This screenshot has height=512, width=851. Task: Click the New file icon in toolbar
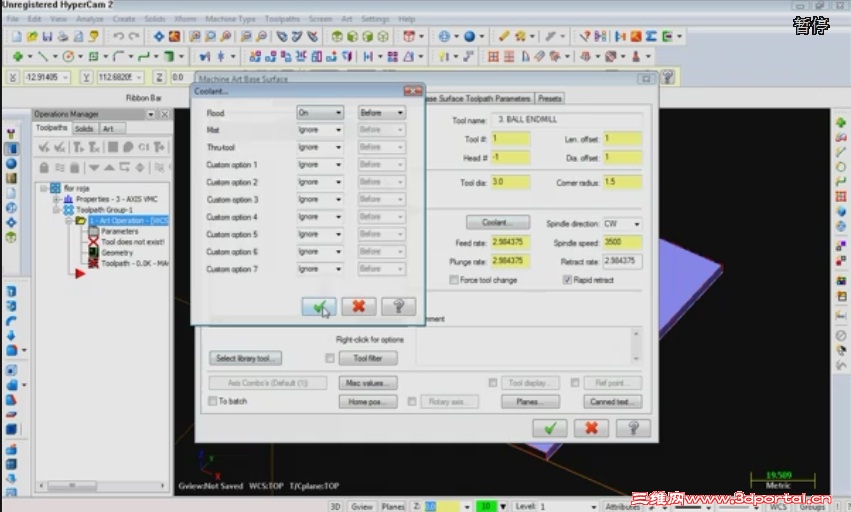click(17, 36)
